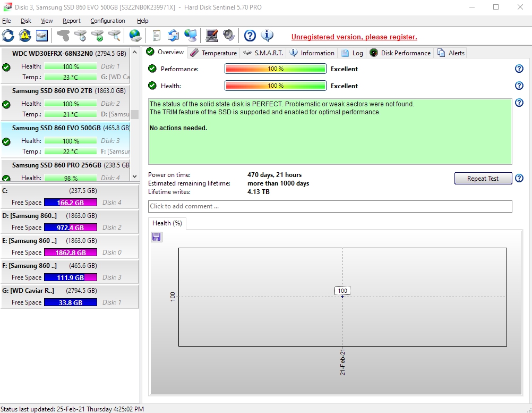Click the globe with disk toolbar icon
The width and height of the screenshot is (532, 413).
coord(135,36)
